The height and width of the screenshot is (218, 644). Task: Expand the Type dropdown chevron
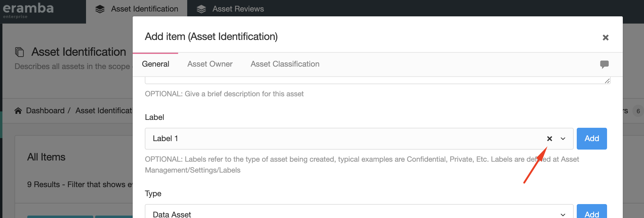pyautogui.click(x=563, y=214)
